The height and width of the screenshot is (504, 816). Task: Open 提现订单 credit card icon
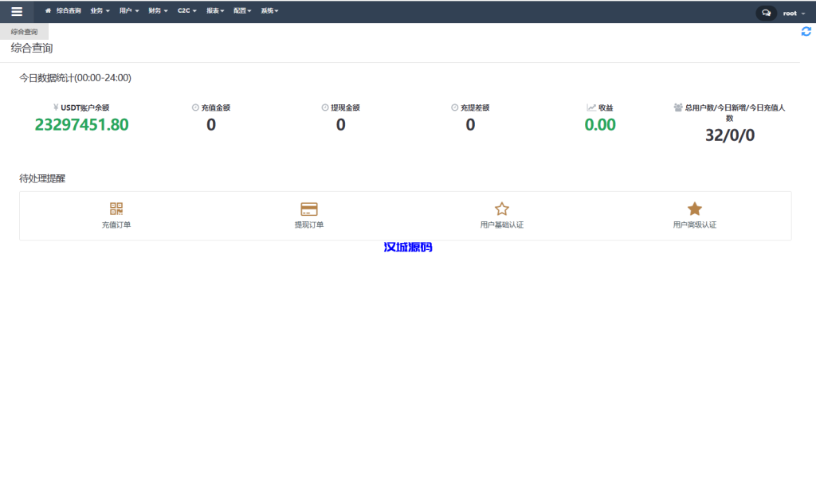pyautogui.click(x=309, y=209)
